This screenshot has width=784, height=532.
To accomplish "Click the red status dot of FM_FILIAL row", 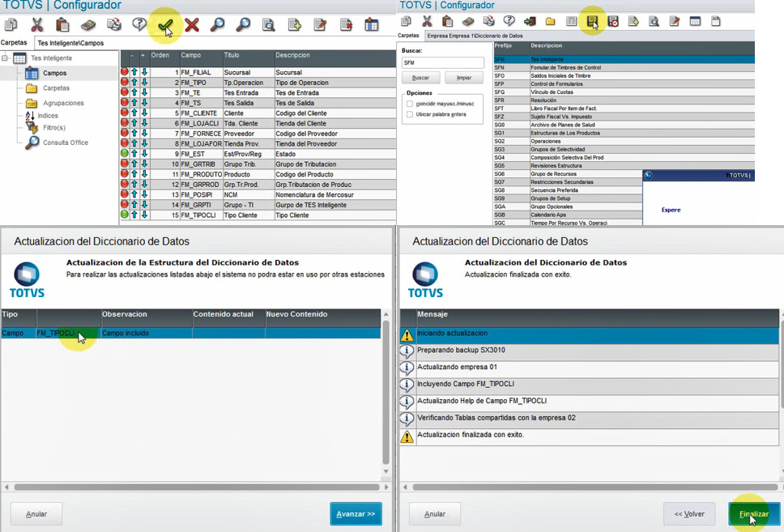I will [125, 71].
